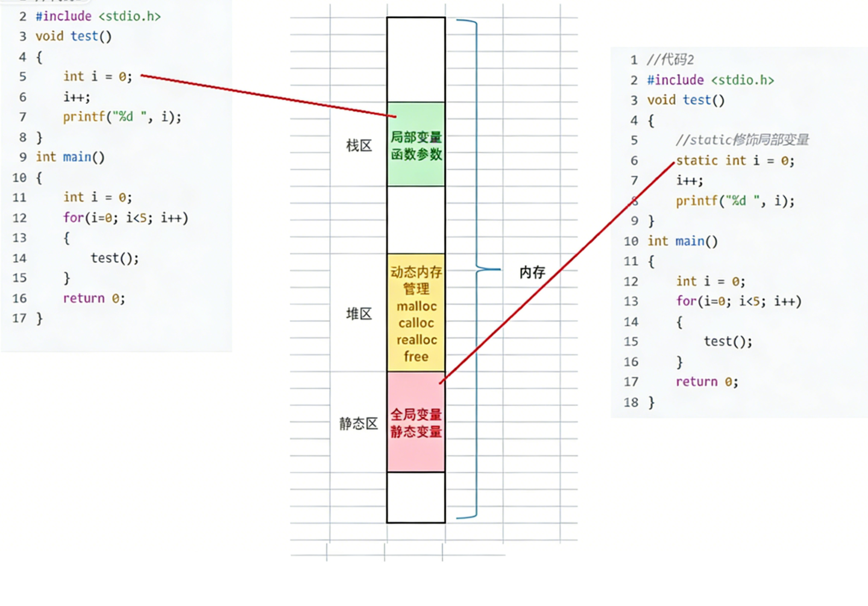
Task: Click the 静态区 label in the memory diagram
Action: [358, 423]
